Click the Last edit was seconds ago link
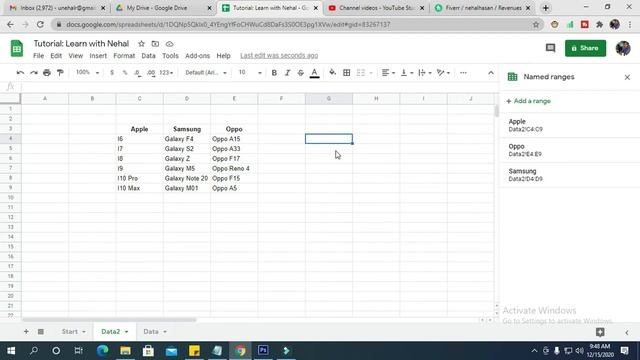640x360 pixels. (279, 56)
